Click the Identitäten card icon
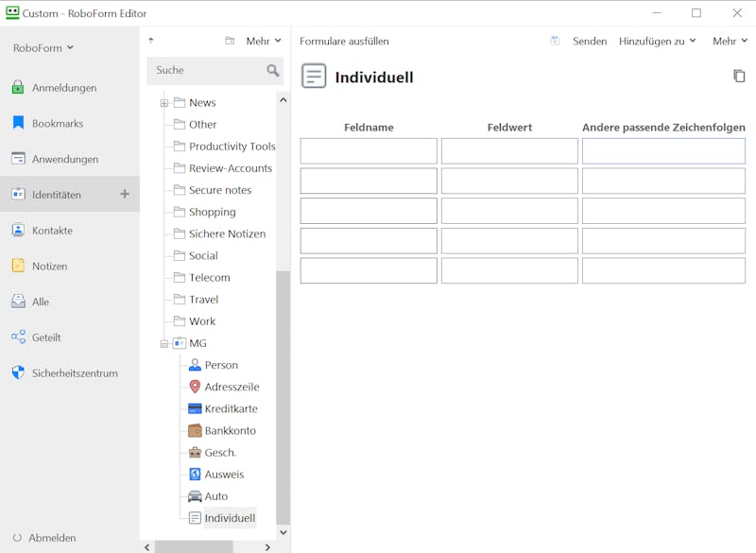 tap(18, 195)
